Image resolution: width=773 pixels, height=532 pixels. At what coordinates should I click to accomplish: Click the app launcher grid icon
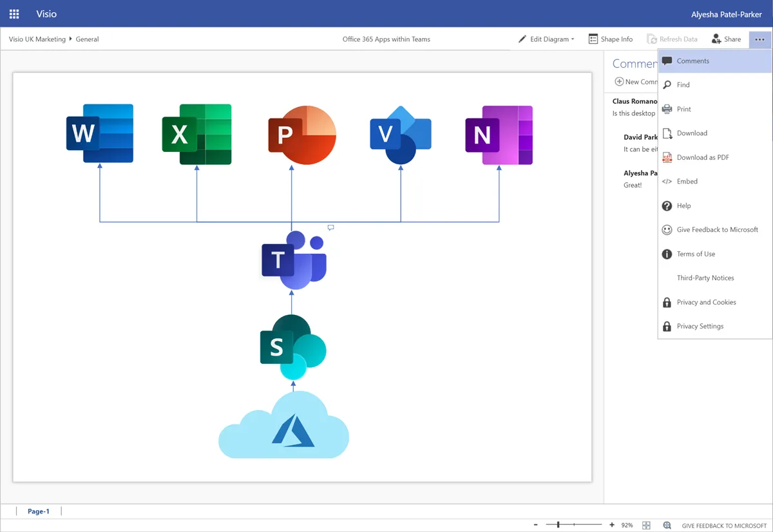[x=14, y=14]
